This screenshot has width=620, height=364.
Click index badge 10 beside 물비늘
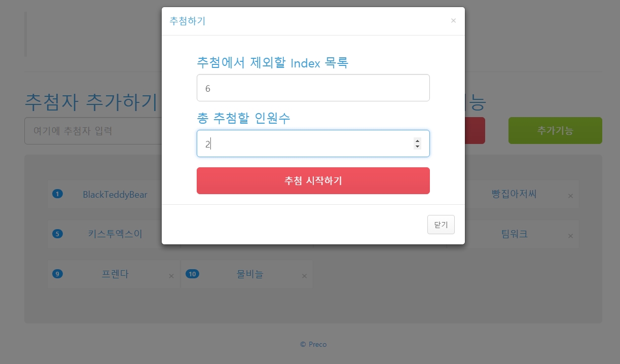point(192,274)
